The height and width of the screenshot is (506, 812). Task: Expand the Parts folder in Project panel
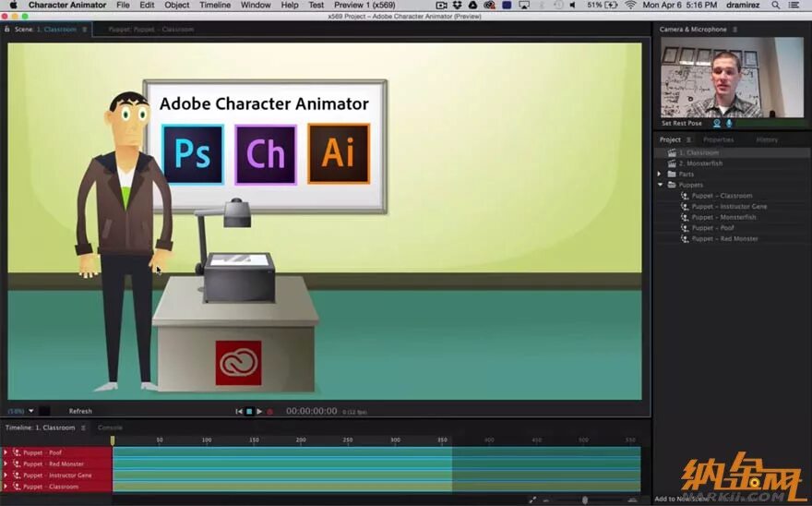[x=659, y=175]
